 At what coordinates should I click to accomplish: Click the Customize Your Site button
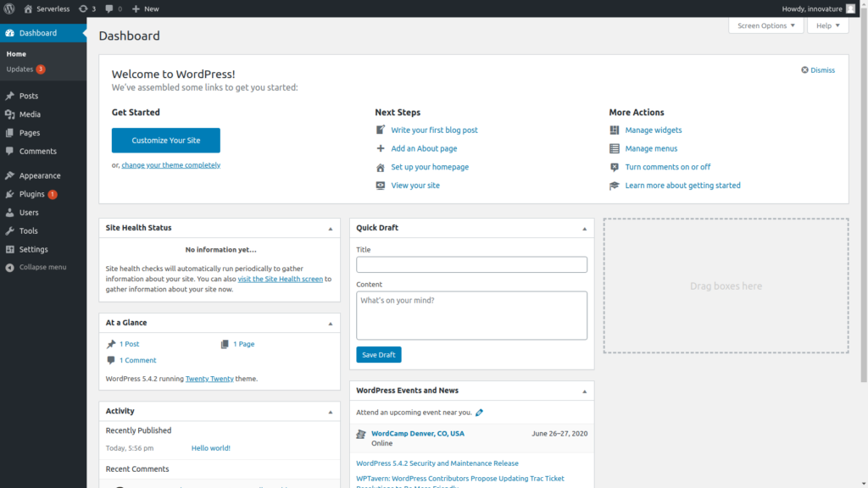(x=166, y=141)
